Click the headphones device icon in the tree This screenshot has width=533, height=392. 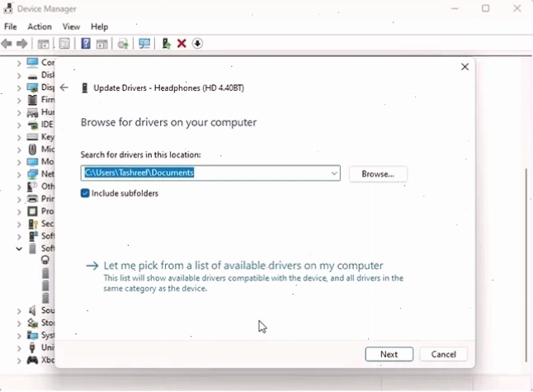(45, 260)
